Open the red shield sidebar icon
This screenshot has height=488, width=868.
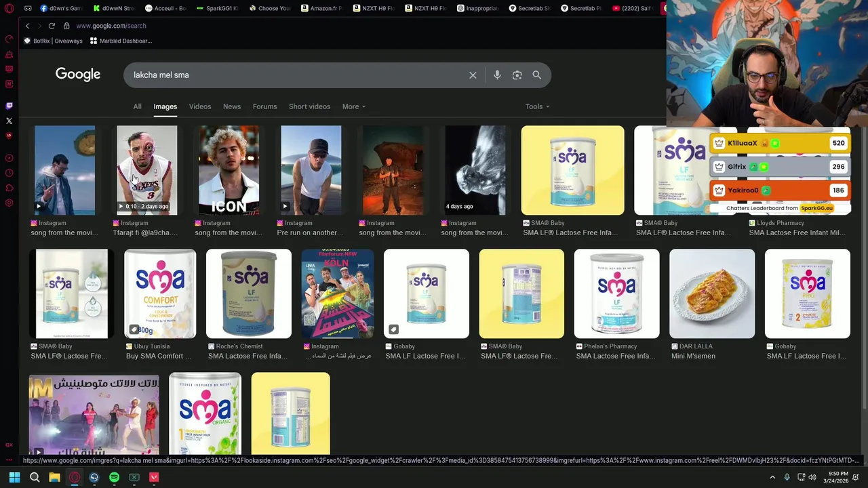pyautogui.click(x=9, y=135)
